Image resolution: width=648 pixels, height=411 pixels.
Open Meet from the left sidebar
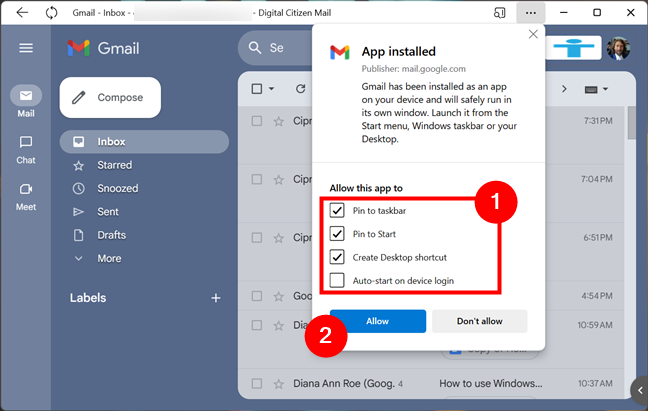(26, 195)
